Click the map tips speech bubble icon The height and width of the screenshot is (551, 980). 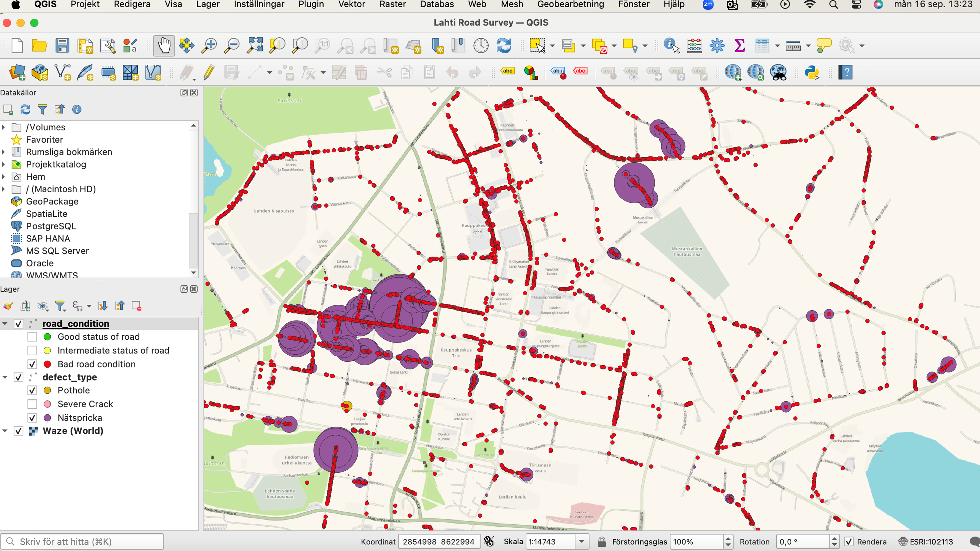[x=824, y=46]
